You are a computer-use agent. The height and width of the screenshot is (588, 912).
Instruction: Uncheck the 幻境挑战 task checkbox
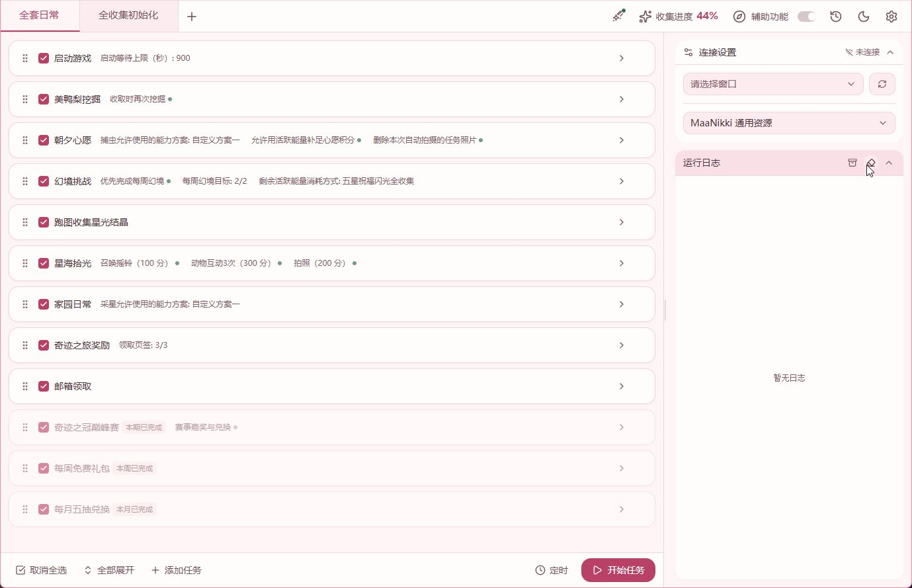[44, 181]
